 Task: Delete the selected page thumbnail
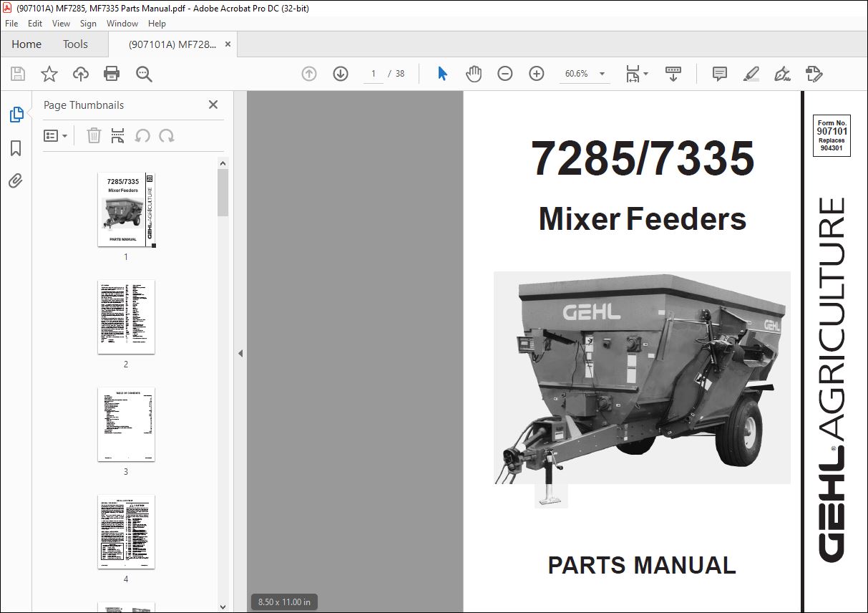click(94, 135)
